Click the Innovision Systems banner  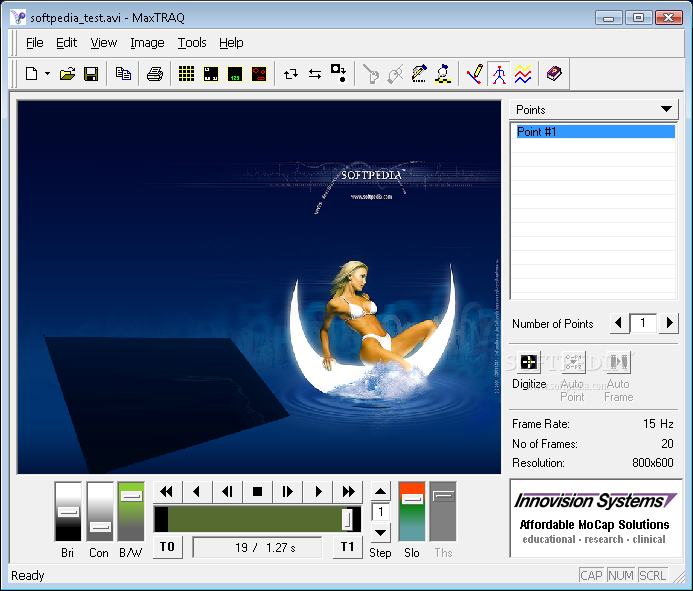(x=596, y=518)
